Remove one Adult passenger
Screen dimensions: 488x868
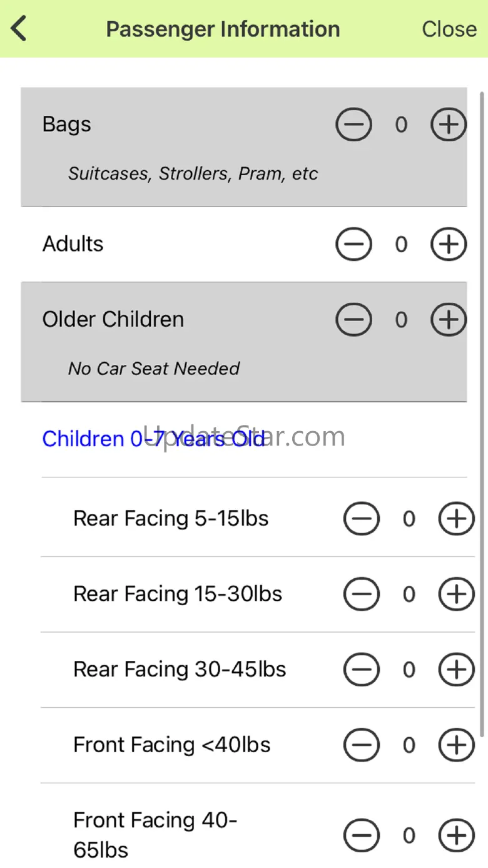coord(353,244)
